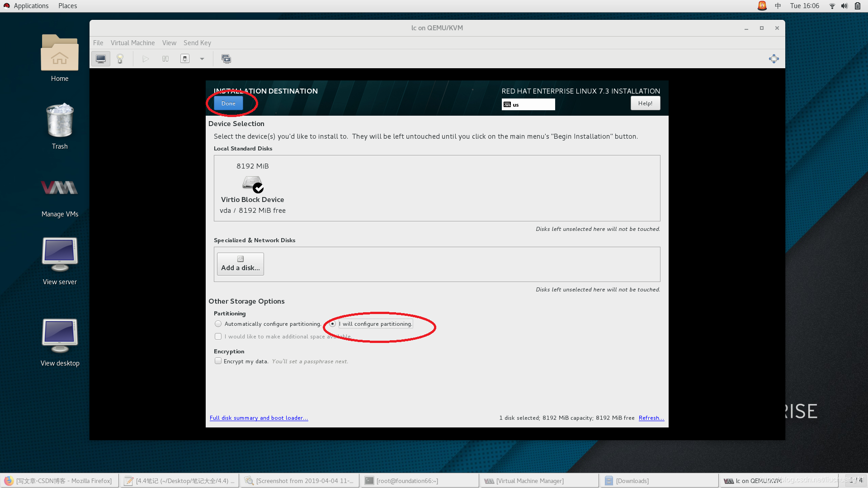Viewport: 868px width, 488px height.
Task: Maximize the lc on QEMU/KVM window
Action: (762, 28)
